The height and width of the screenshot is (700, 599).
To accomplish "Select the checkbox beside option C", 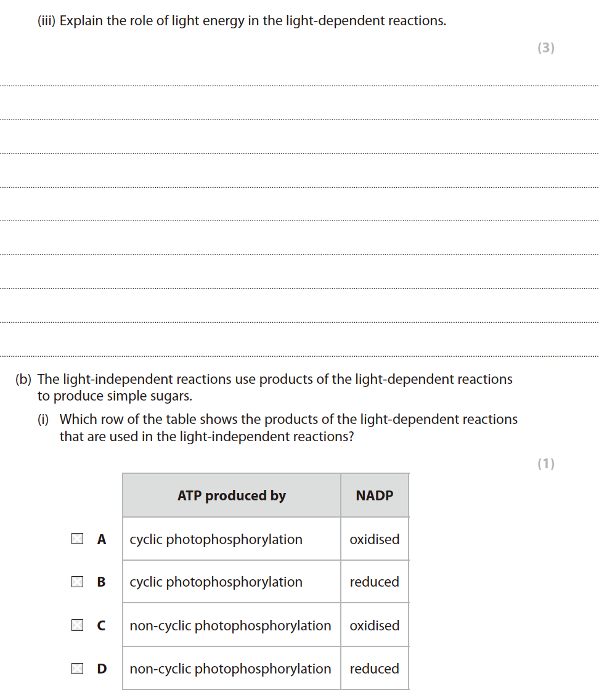I will coord(77,625).
